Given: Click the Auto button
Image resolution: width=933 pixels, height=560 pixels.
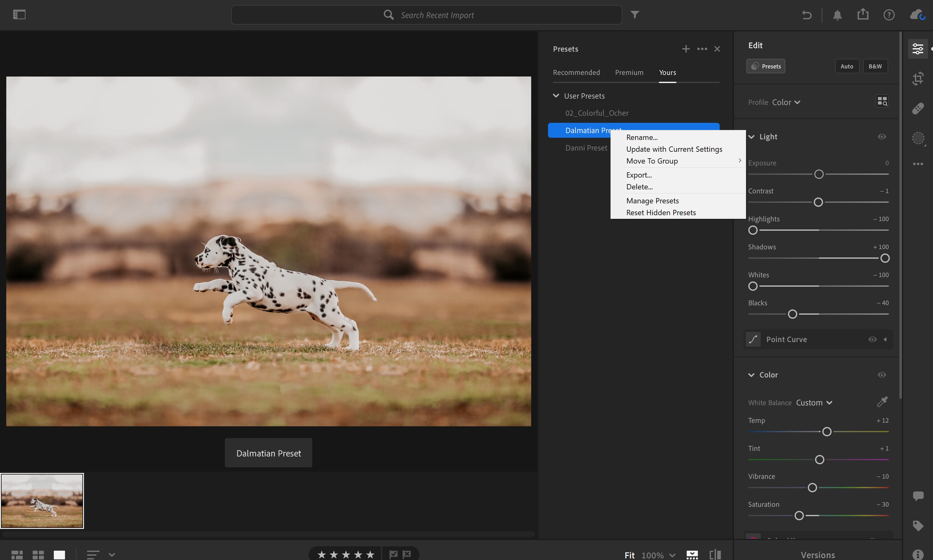Looking at the screenshot, I should pyautogui.click(x=847, y=66).
